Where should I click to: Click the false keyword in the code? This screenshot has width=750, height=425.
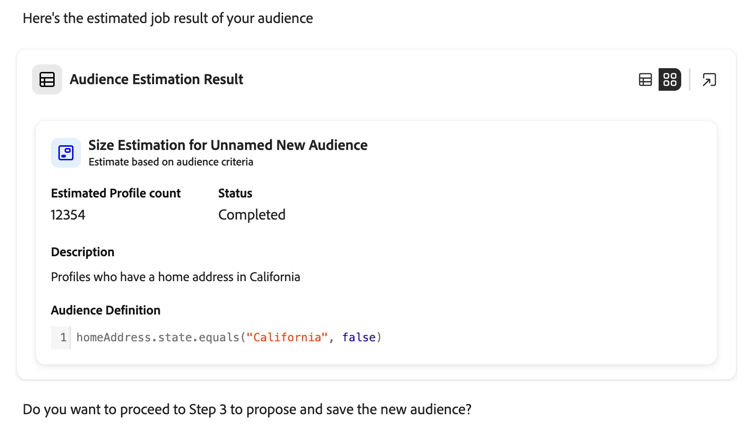click(x=358, y=338)
